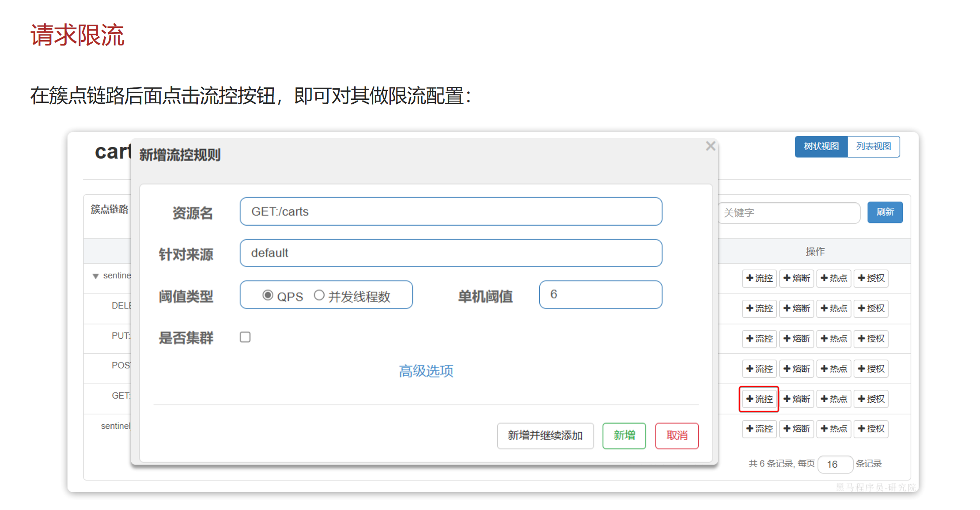This screenshot has width=980, height=510.
Task: Open 授权 in the fourth operations row
Action: click(871, 369)
